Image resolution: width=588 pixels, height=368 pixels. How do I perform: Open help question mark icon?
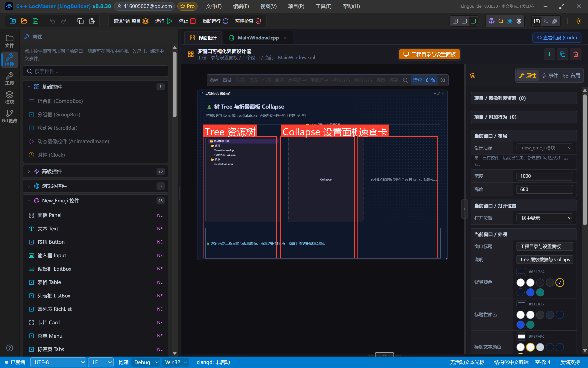pyautogui.click(x=9, y=348)
